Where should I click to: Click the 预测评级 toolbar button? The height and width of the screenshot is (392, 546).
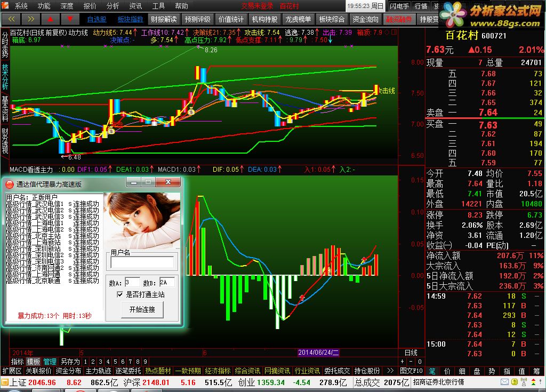197,19
